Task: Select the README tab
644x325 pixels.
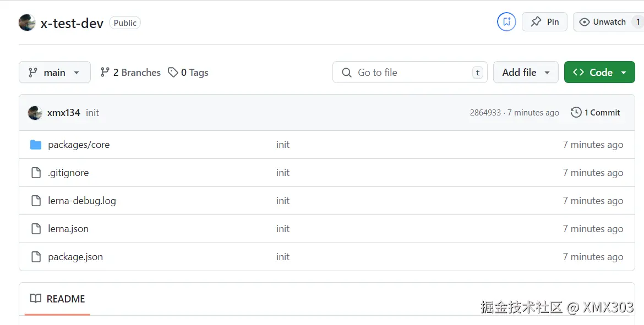Action: (58, 299)
